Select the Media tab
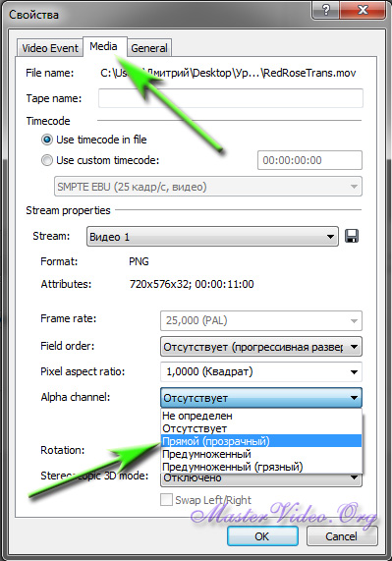Screen dimensions: 392x561 [103, 46]
